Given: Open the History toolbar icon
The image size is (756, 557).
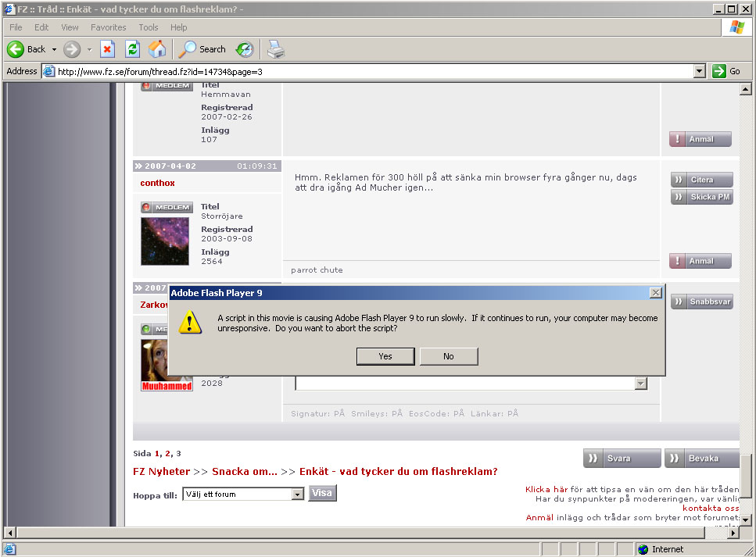Looking at the screenshot, I should 245,49.
